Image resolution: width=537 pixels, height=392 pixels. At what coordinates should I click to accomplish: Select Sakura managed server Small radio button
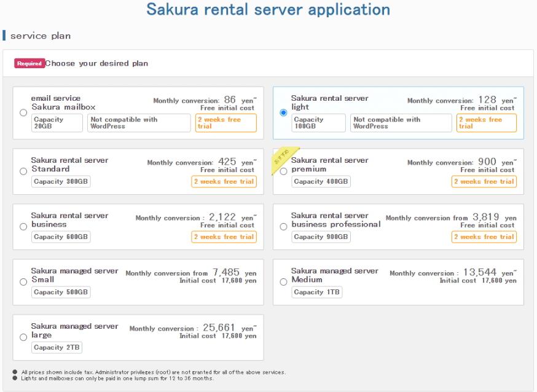[23, 282]
